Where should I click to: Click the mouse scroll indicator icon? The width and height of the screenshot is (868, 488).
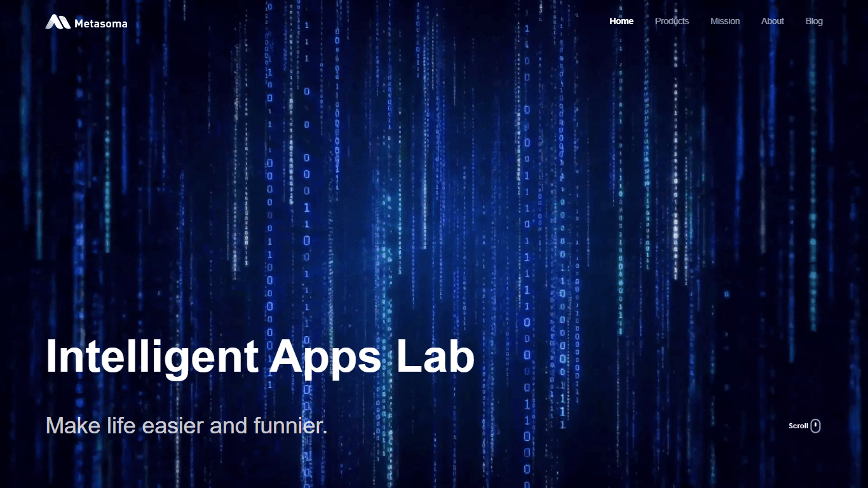click(816, 426)
